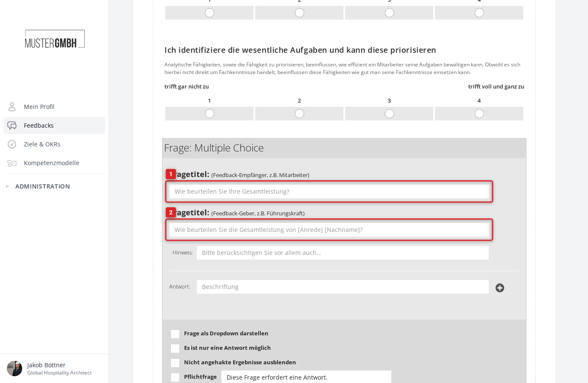Select rating 3 for priorisieren question
The image size is (588, 383).
point(389,114)
